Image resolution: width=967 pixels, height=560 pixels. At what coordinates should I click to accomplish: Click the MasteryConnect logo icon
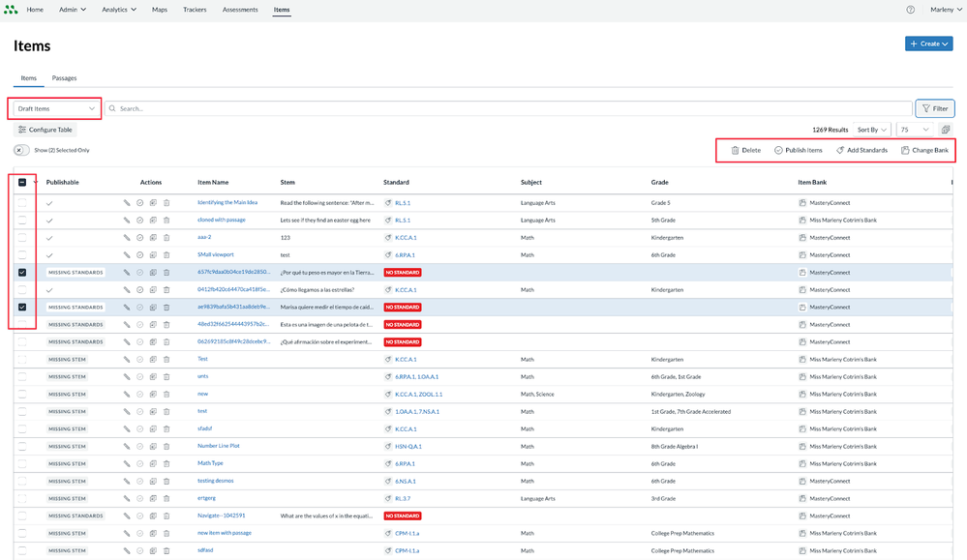[x=11, y=10]
